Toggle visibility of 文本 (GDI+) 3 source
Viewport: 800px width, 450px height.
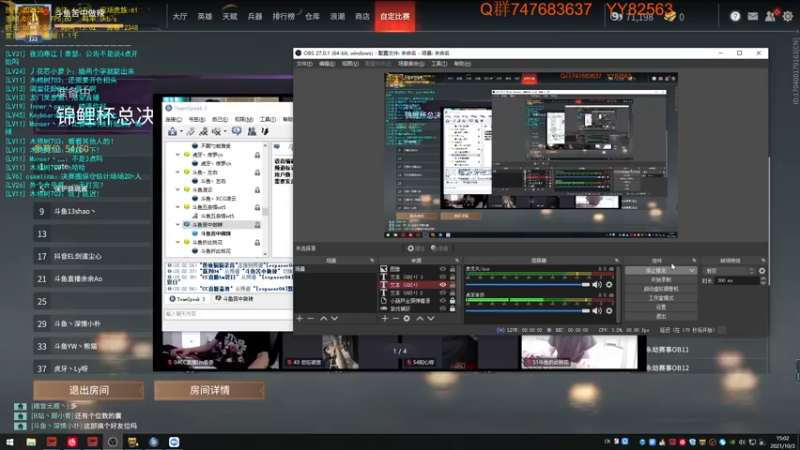443,277
